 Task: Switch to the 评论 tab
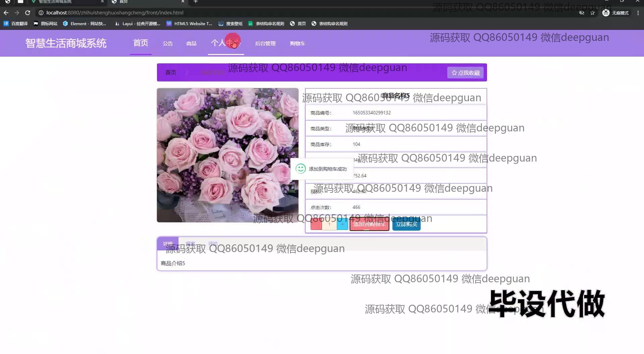coord(213,244)
